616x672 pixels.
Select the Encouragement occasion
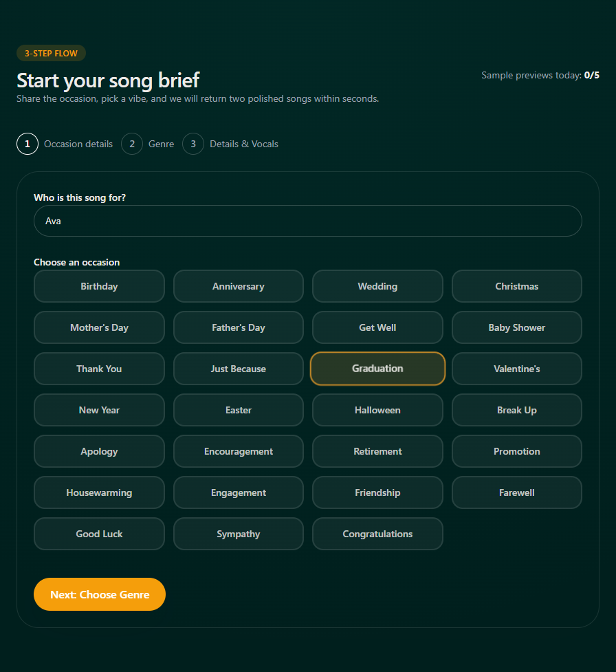[x=238, y=451]
